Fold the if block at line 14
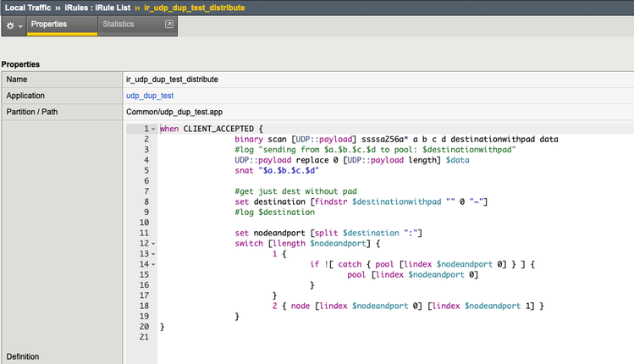The width and height of the screenshot is (634, 364). [153, 264]
